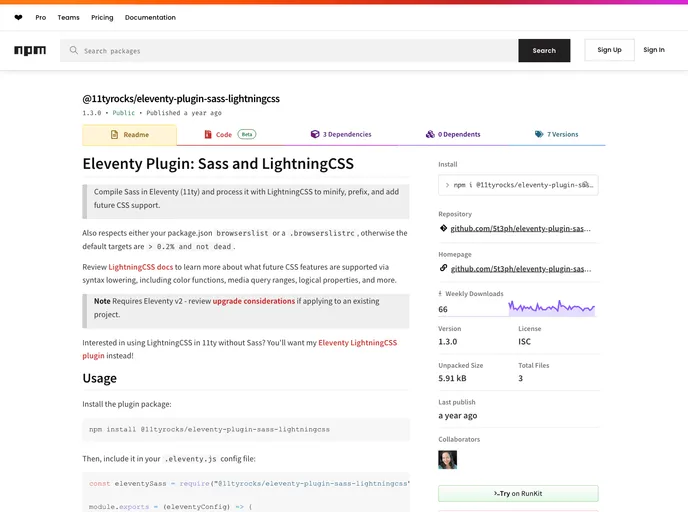Click the Dependents cubes icon

coord(430,134)
